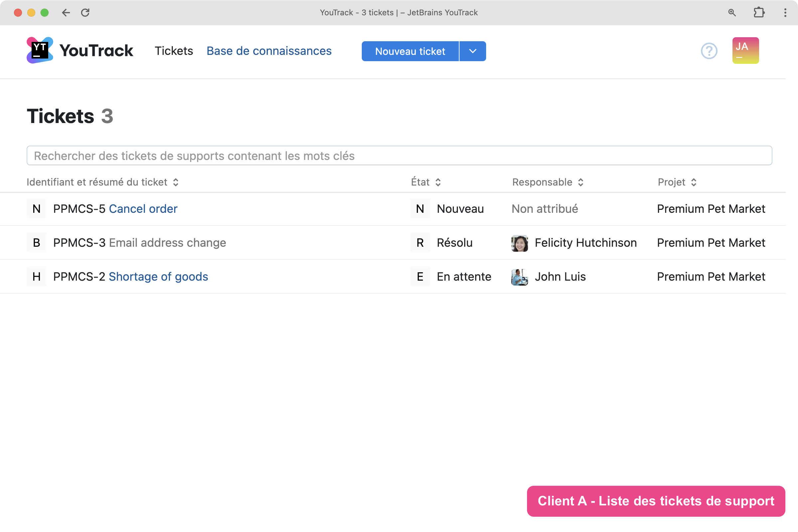The height and width of the screenshot is (532, 798).
Task: Click John Luis's avatar picture
Action: point(519,277)
